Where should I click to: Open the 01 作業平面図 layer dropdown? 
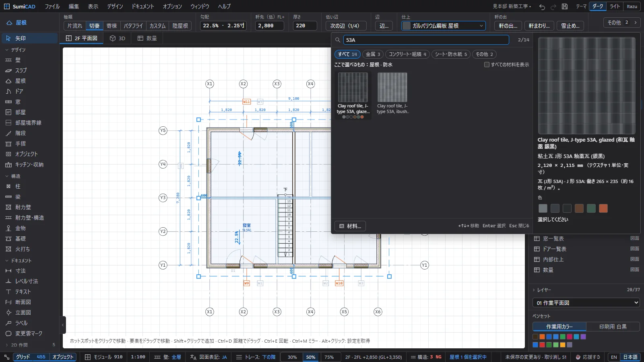(586, 303)
